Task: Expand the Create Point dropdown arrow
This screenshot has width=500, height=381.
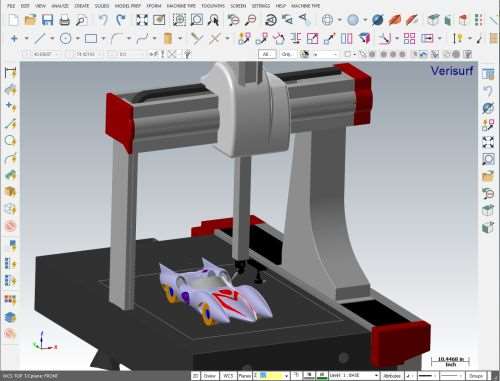Action: click(x=26, y=39)
